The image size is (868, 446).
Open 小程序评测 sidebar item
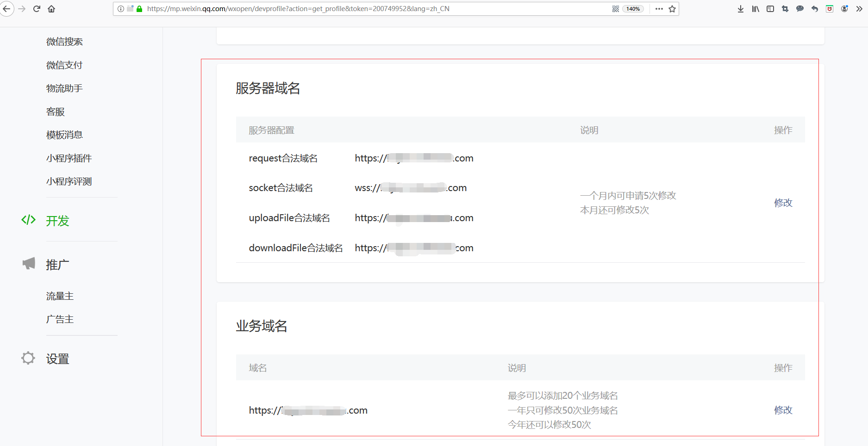tap(69, 181)
